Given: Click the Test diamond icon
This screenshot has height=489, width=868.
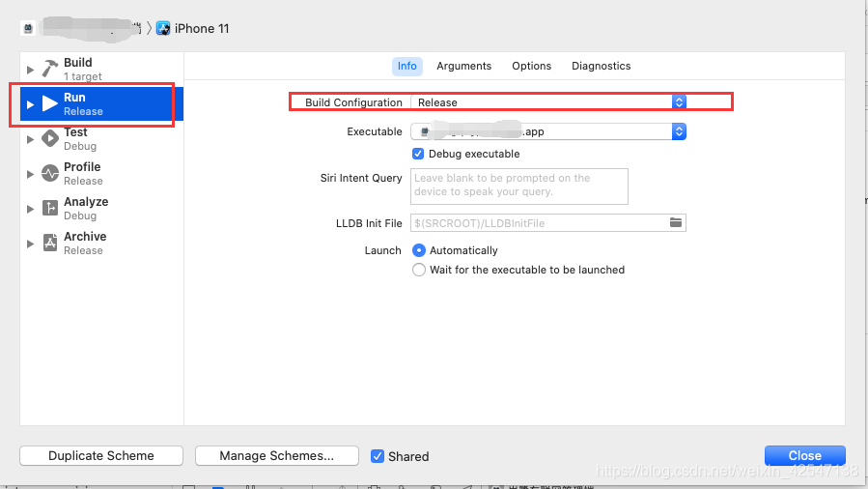Looking at the screenshot, I should coord(50,138).
